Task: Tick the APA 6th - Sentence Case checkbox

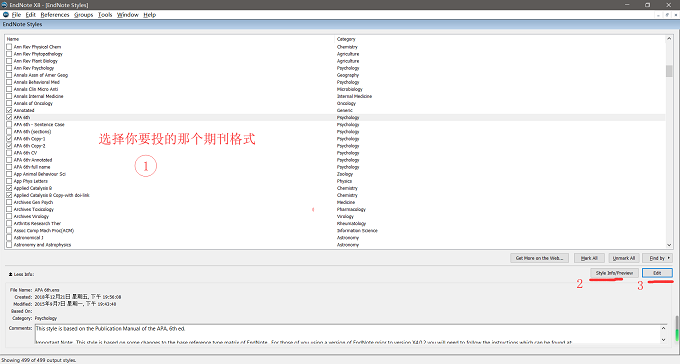Action: 9,125
